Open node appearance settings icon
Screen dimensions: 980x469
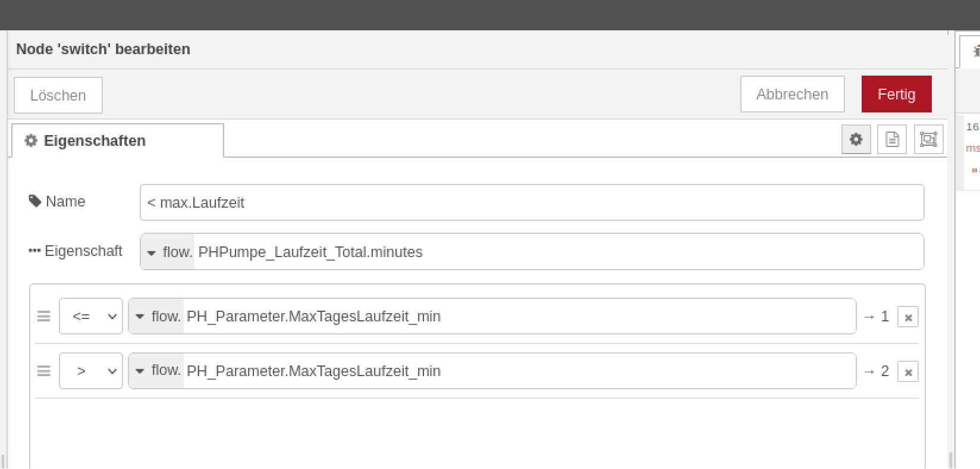pyautogui.click(x=928, y=139)
